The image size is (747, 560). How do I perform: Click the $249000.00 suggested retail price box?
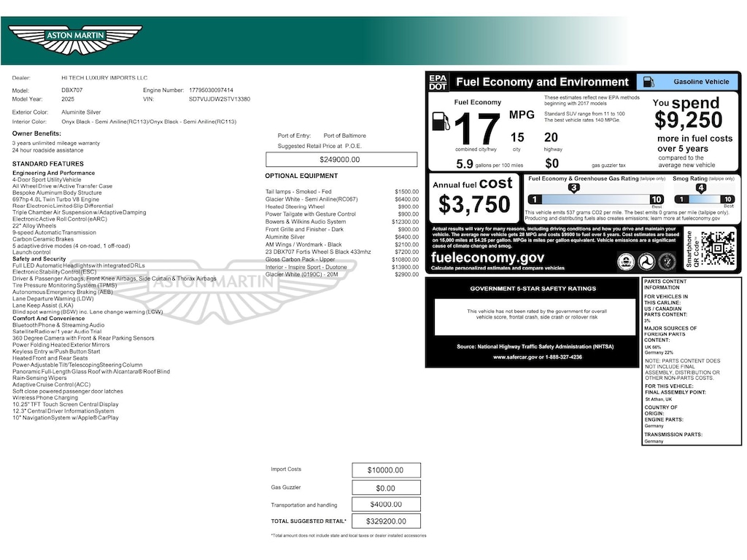(341, 160)
